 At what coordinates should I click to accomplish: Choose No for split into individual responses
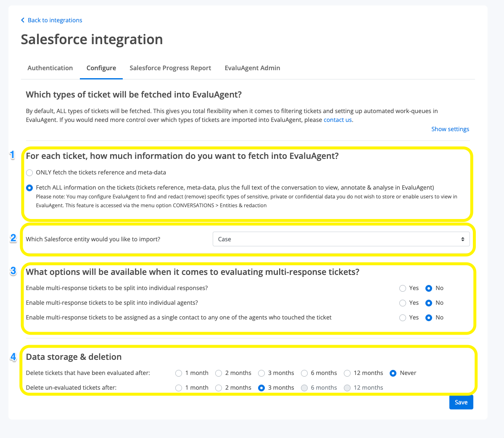point(428,288)
